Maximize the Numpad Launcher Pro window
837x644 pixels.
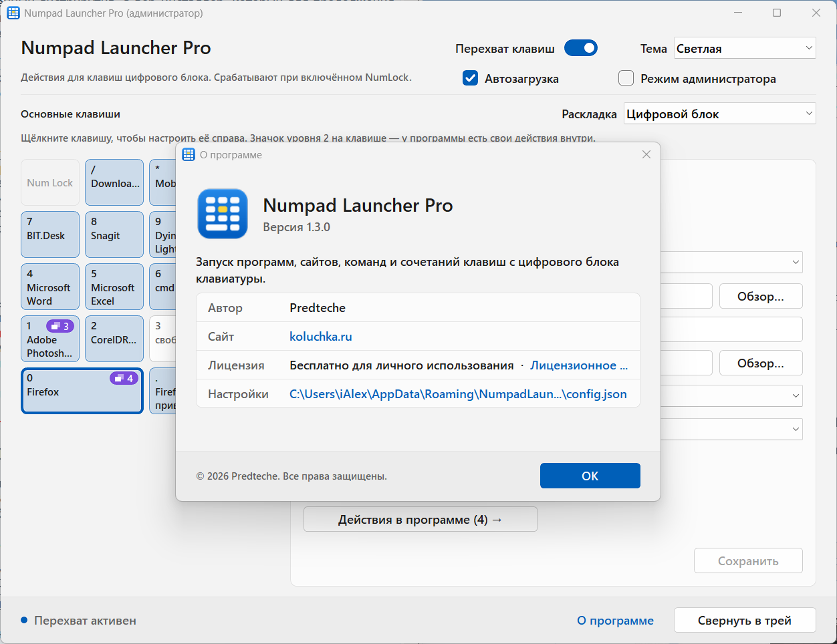coord(777,13)
